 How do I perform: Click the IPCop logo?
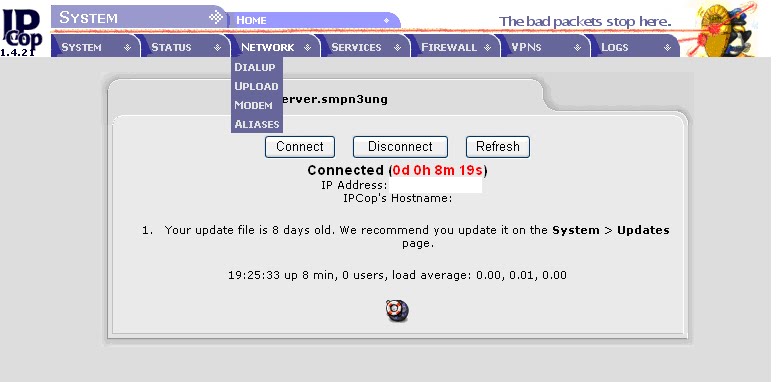click(x=23, y=28)
